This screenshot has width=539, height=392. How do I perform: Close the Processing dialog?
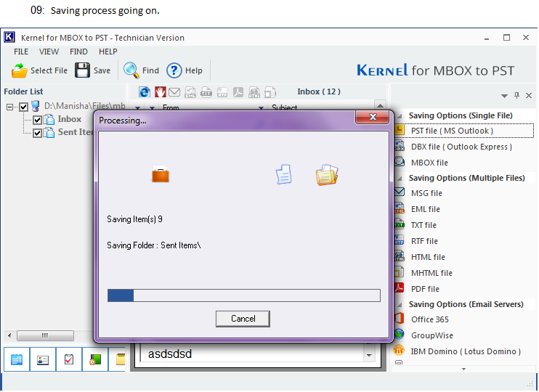tap(372, 117)
